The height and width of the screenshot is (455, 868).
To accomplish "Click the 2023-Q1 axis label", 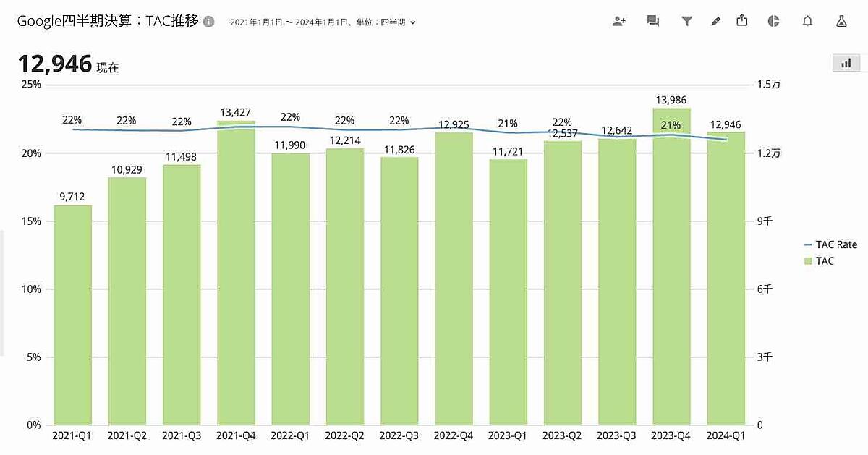I will (x=509, y=435).
